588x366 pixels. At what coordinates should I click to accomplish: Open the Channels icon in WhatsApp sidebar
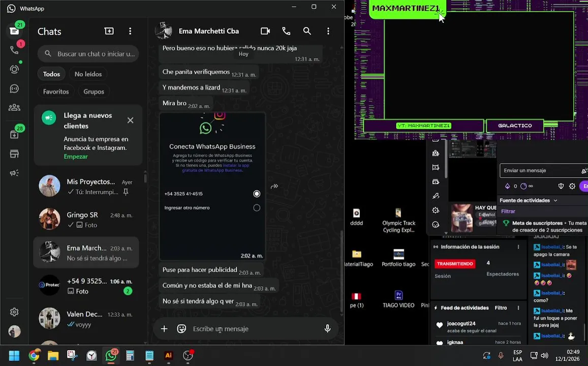(x=14, y=88)
